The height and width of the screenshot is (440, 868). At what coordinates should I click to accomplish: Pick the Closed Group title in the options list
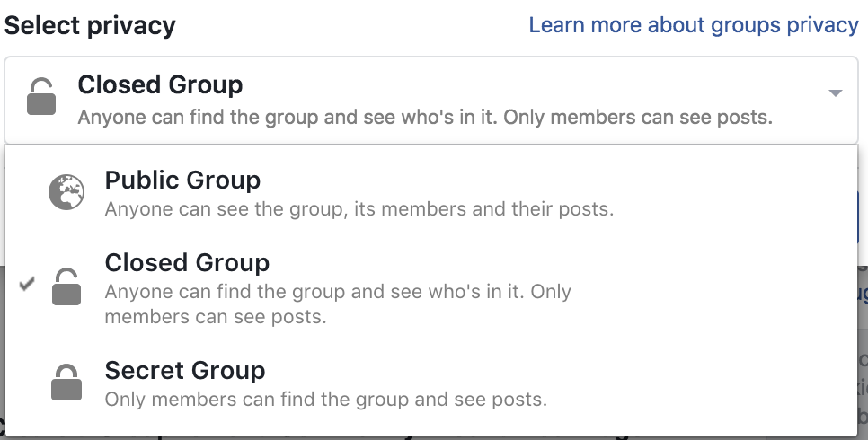click(x=187, y=263)
